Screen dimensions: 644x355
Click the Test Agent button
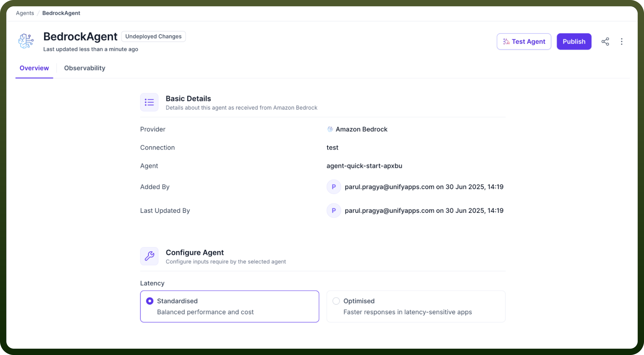(524, 42)
